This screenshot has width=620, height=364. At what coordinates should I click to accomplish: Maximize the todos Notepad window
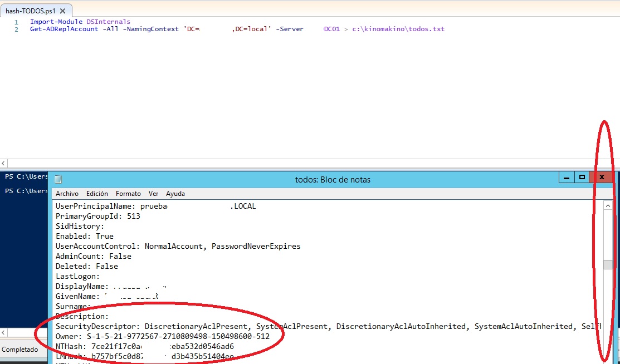tap(582, 178)
